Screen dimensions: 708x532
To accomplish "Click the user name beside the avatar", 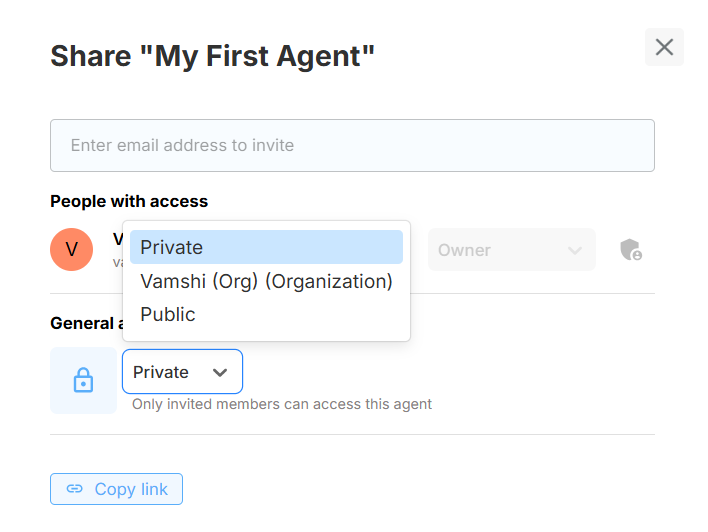I will point(117,239).
